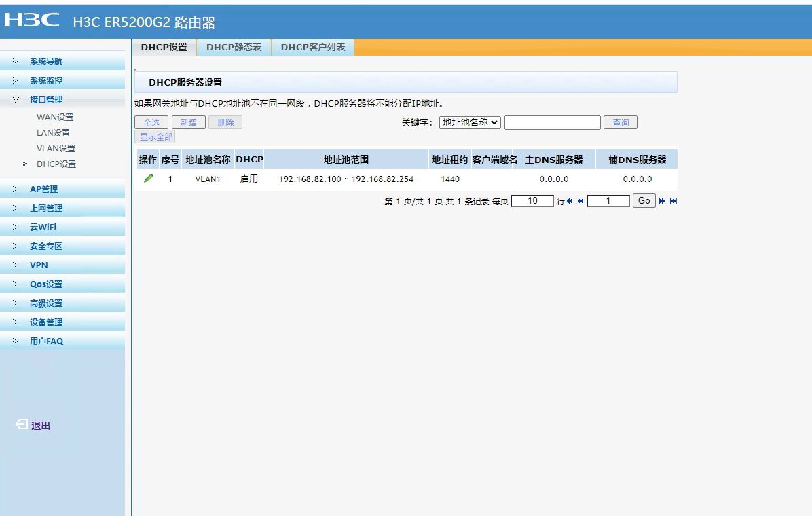This screenshot has width=812, height=516.
Task: Click the 地址租约 column header
Action: tap(449, 160)
